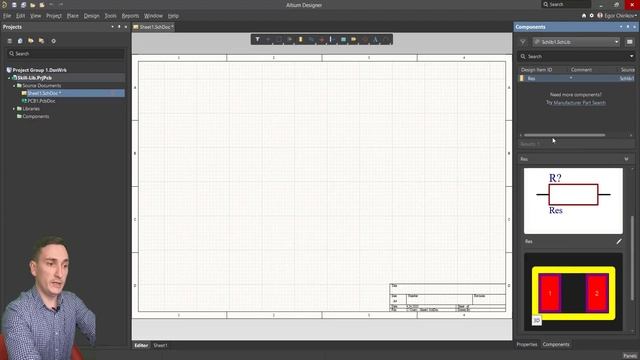The width and height of the screenshot is (640, 360).
Task: Click the horizontal scrollbar in the Components list
Action: 565,135
